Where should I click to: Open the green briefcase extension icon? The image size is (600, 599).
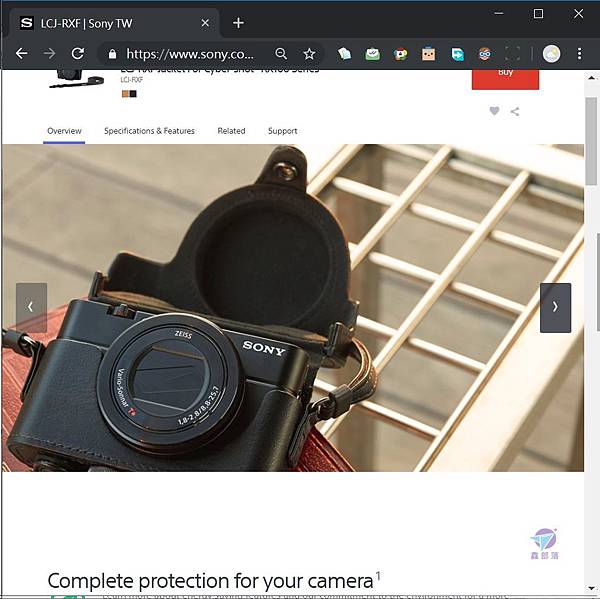click(372, 54)
